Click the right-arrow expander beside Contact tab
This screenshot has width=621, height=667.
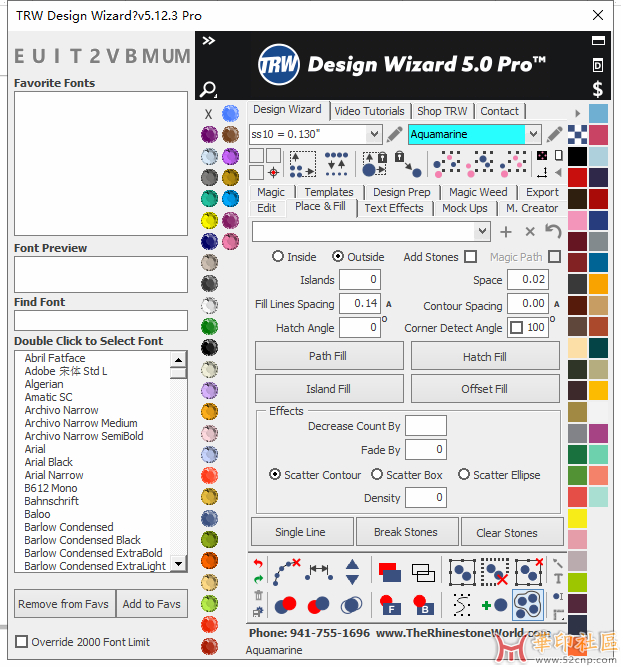click(578, 114)
